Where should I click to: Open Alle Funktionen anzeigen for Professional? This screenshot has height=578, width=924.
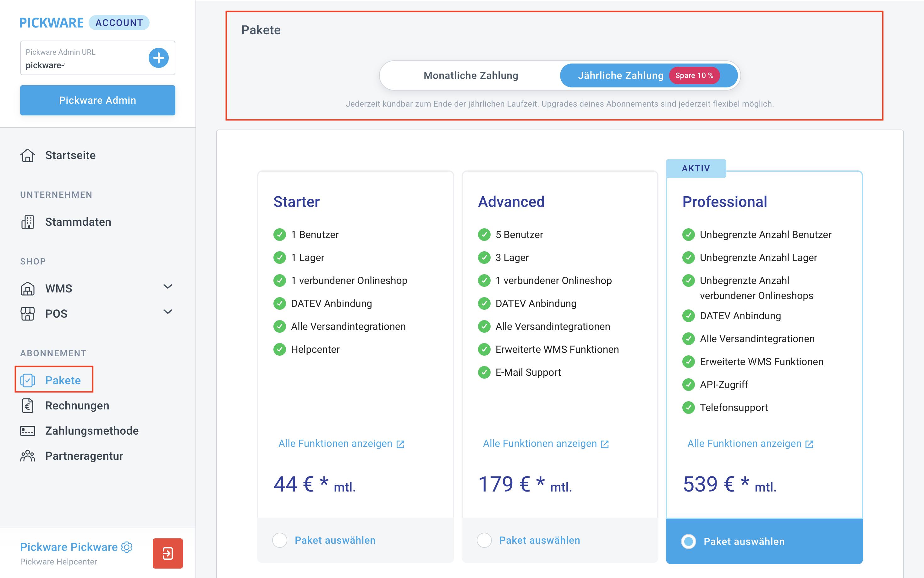tap(744, 443)
